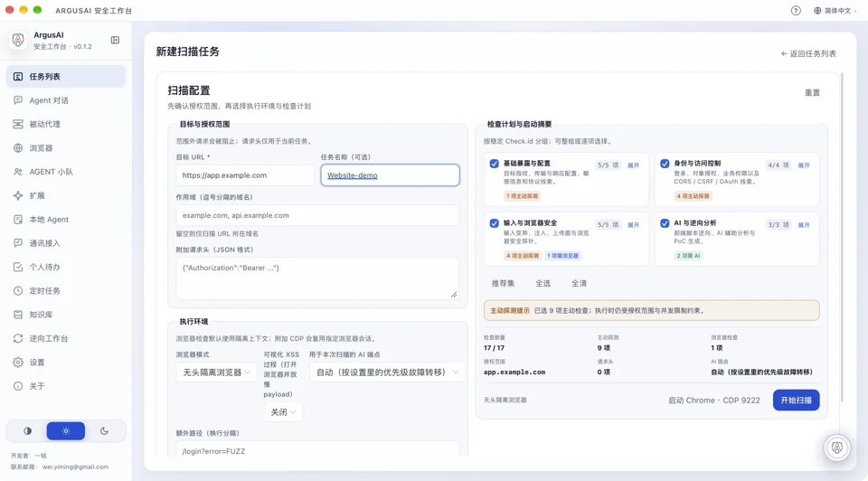Open 逆向工作台 from sidebar

click(x=66, y=338)
